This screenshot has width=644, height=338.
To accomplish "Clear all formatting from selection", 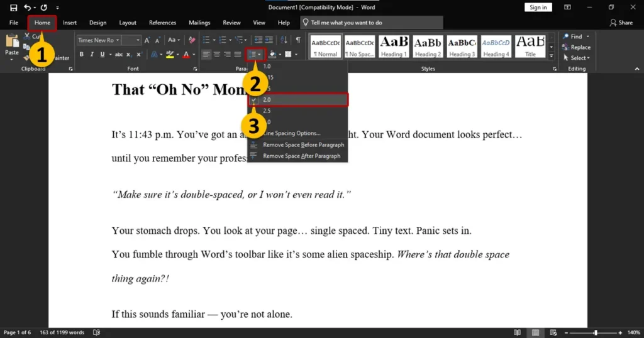I will click(x=192, y=40).
